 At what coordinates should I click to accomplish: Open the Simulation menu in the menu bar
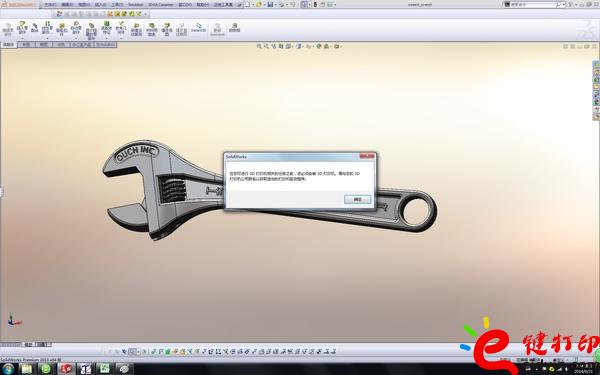(x=135, y=5)
